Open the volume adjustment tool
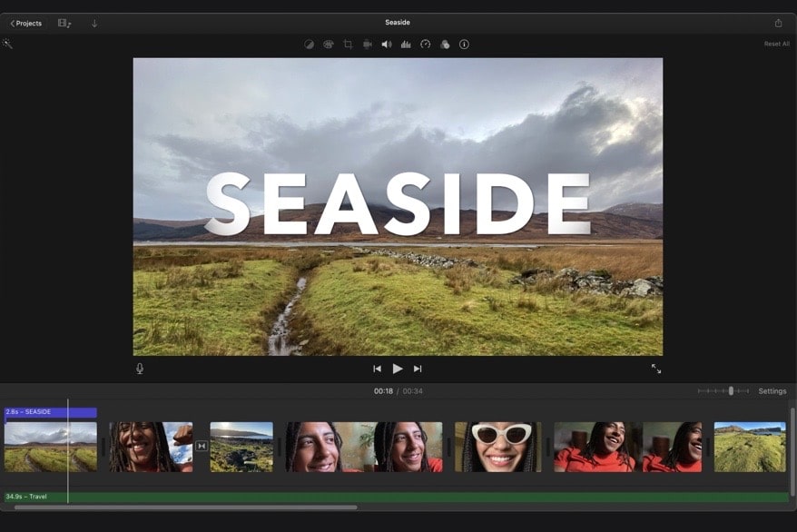797x532 pixels. point(387,44)
